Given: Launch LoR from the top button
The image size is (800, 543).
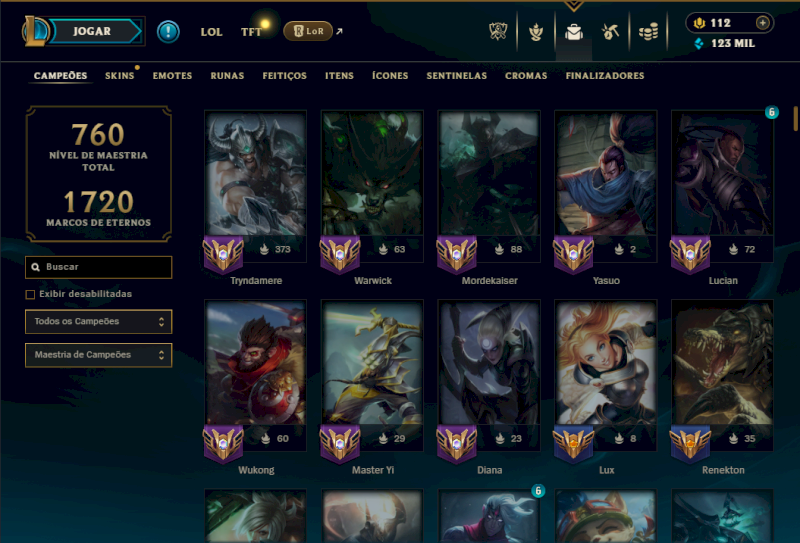Looking at the screenshot, I should (308, 31).
